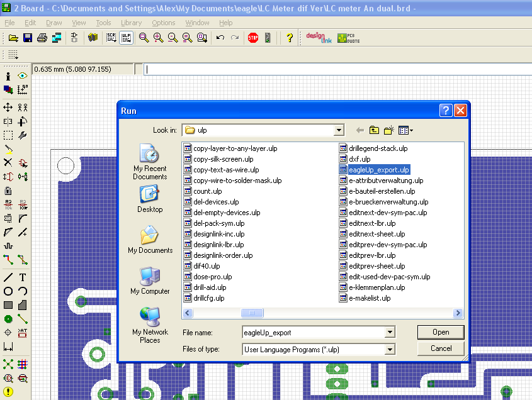This screenshot has height=400, width=532.
Task: Select the Delete X tool icon
Action: point(8,162)
